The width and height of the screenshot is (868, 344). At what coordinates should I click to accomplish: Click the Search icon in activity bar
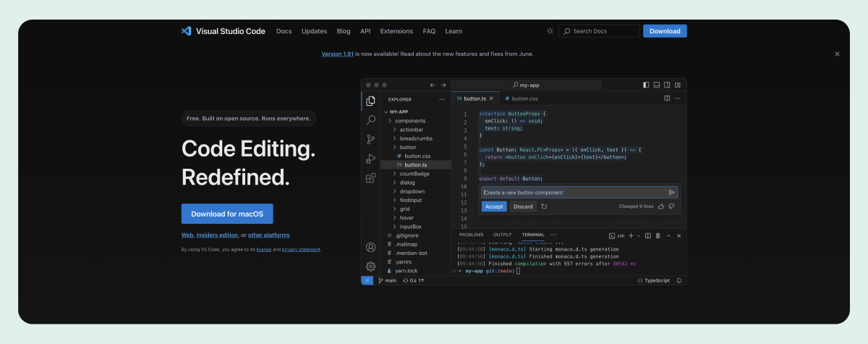(370, 120)
